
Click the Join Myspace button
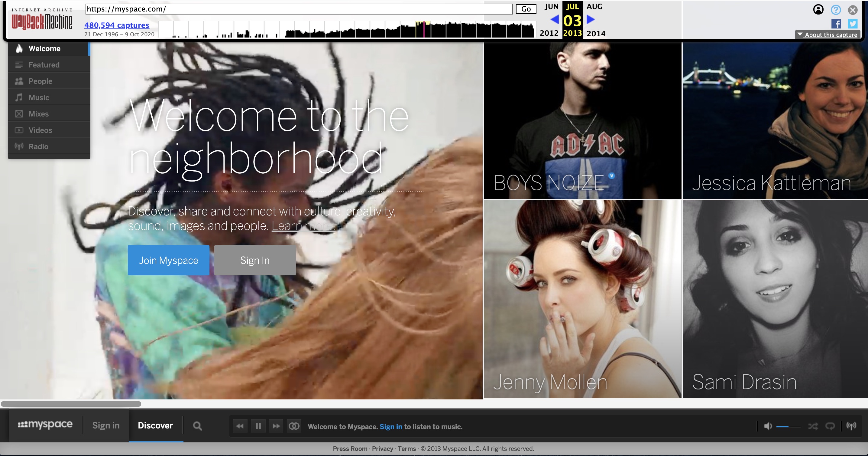[x=168, y=260]
